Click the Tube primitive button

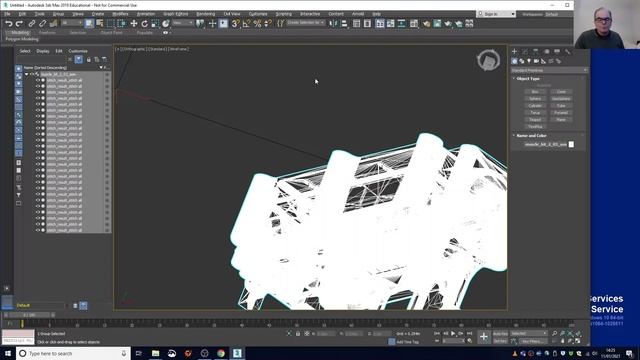(x=561, y=106)
